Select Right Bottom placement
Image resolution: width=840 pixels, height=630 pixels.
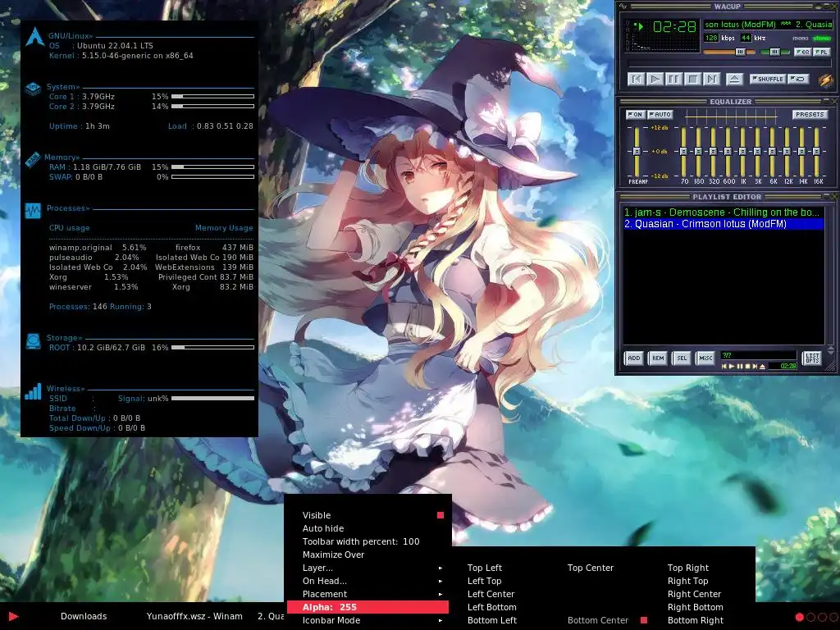(696, 607)
